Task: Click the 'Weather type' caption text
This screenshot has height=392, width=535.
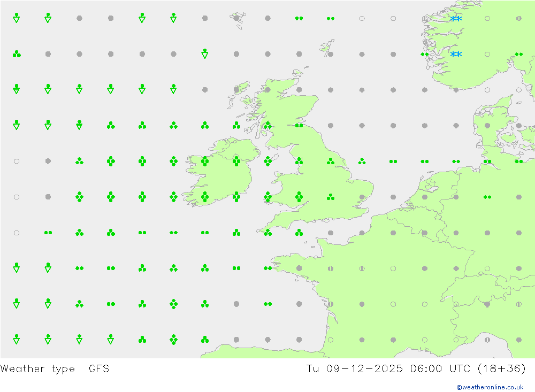Action: (37, 369)
